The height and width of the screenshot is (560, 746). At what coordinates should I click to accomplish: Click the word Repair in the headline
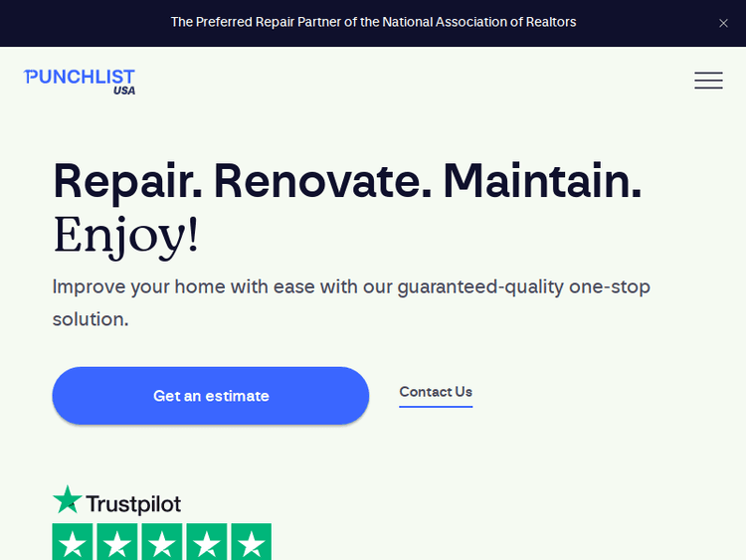click(x=127, y=181)
